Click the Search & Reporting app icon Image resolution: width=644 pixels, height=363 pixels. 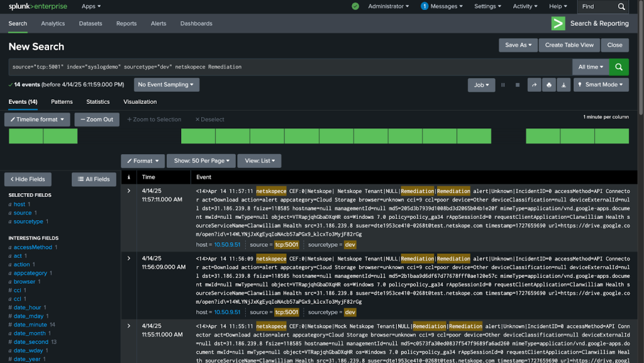coord(558,23)
